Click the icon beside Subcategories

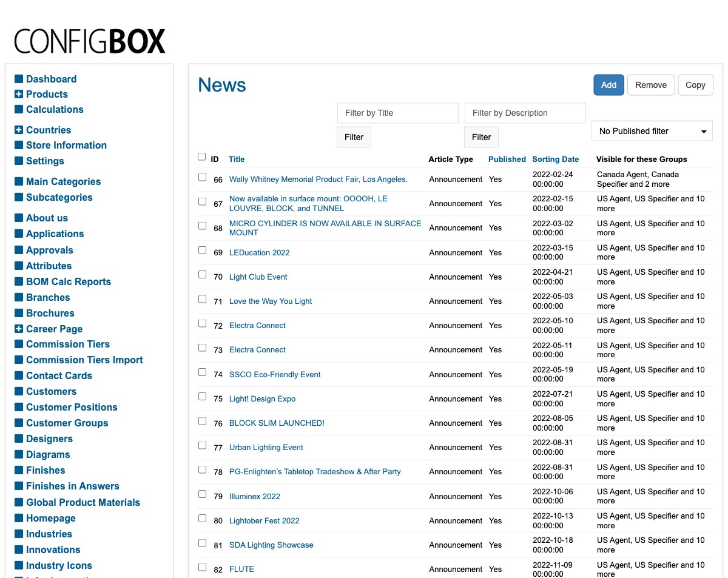[19, 197]
